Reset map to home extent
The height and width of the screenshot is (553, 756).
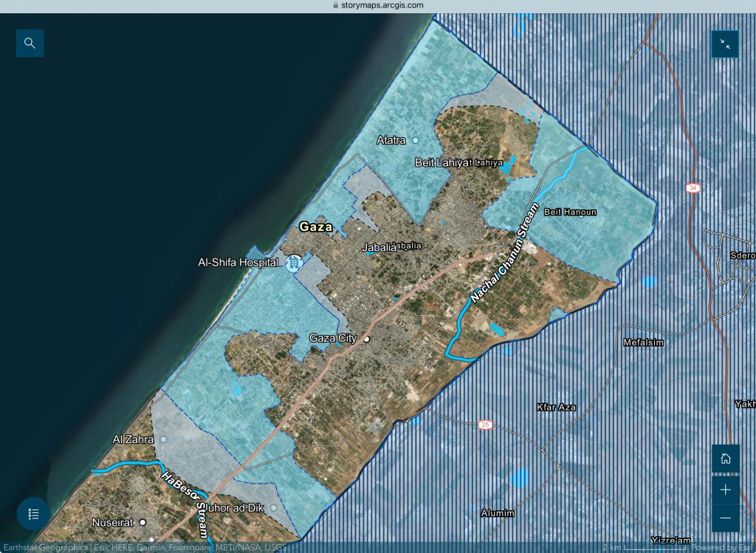[725, 458]
